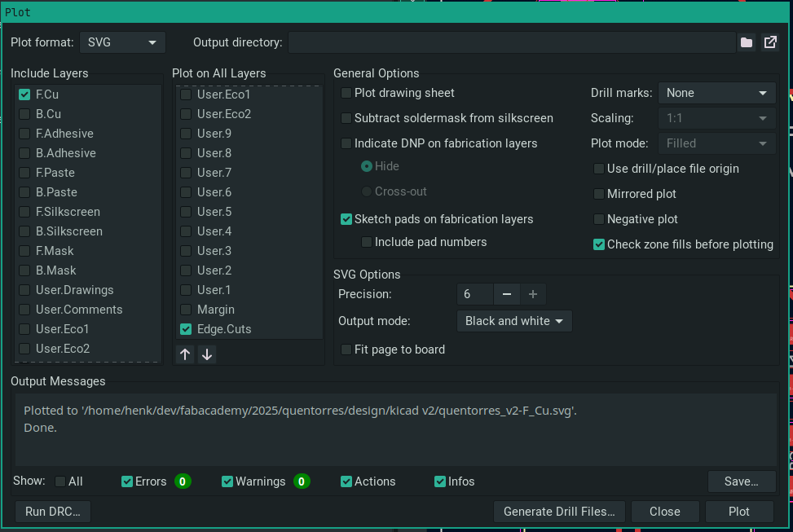Uncheck Edge.Cuts in Plot on All Layers
The height and width of the screenshot is (532, 793).
click(187, 329)
